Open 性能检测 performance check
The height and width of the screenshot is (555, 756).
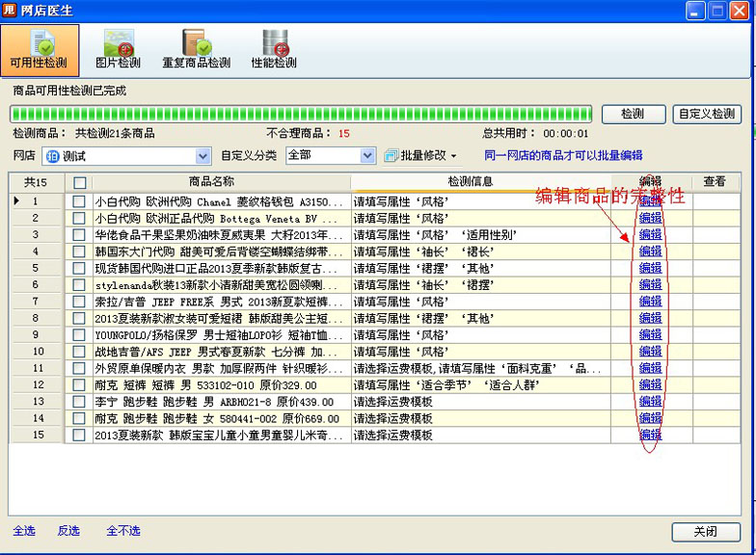[x=274, y=50]
